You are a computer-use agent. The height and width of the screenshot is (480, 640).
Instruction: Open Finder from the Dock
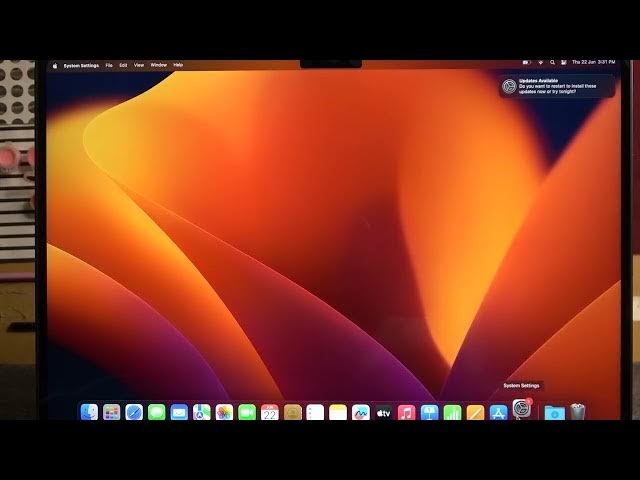click(x=89, y=412)
